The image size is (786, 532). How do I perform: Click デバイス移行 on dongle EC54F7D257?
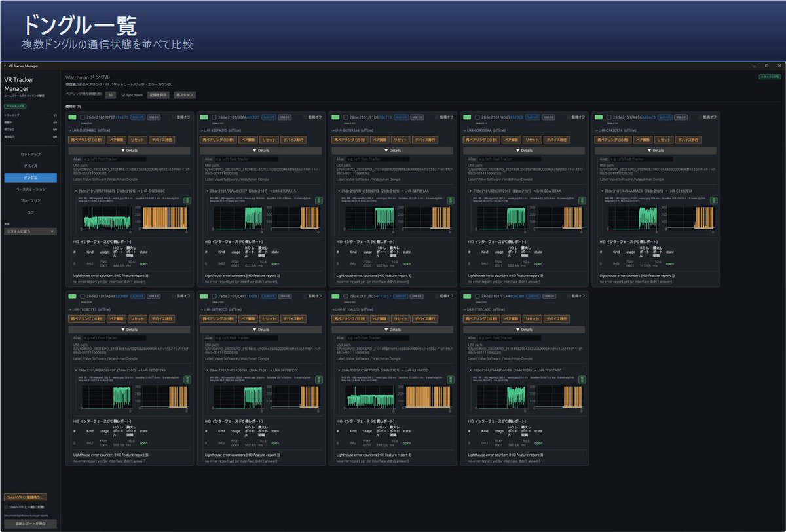pyautogui.click(x=425, y=319)
